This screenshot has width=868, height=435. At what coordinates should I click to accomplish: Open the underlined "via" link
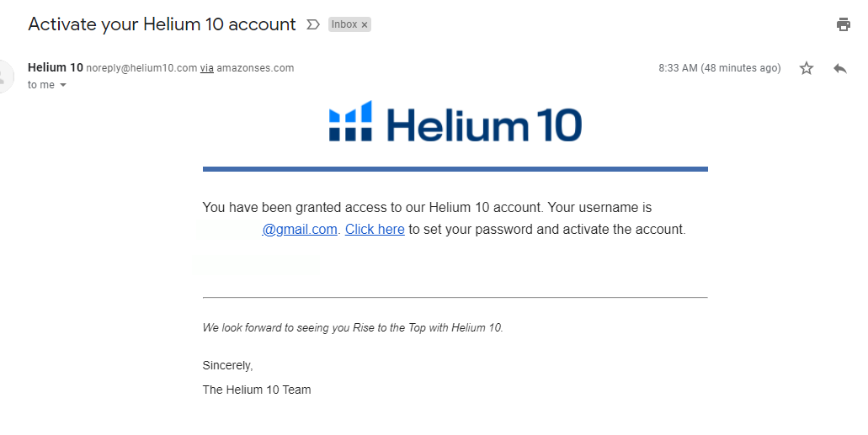(x=207, y=68)
